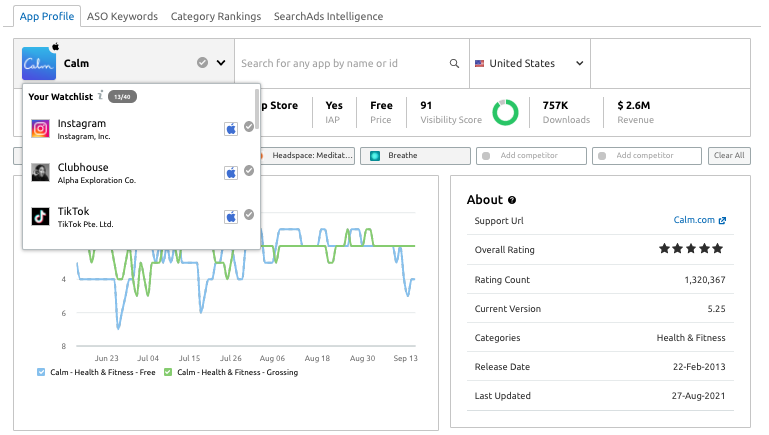
Task: Expand the Calm app selector chevron
Action: coord(221,63)
